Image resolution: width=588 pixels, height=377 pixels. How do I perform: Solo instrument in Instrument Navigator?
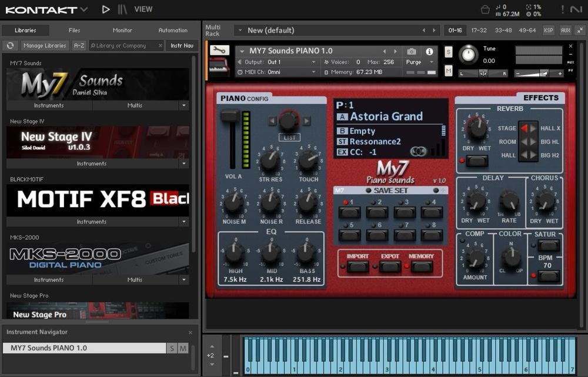[x=172, y=348]
